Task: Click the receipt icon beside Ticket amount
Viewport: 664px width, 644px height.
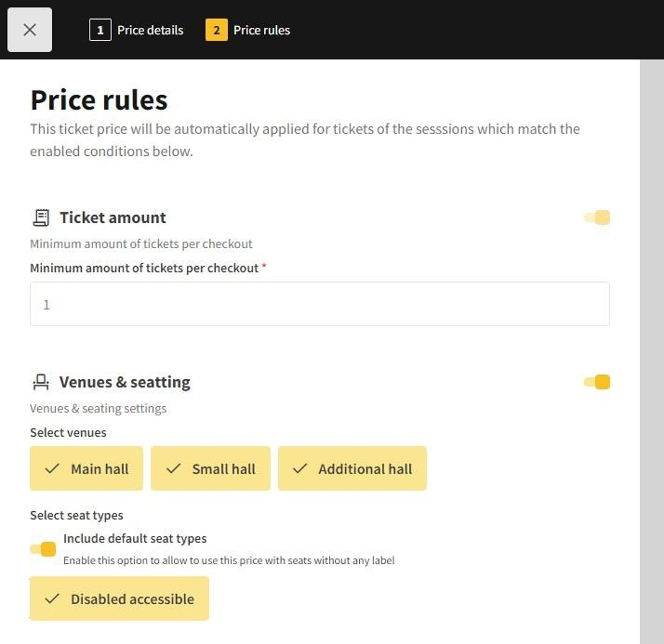Action: point(40,218)
